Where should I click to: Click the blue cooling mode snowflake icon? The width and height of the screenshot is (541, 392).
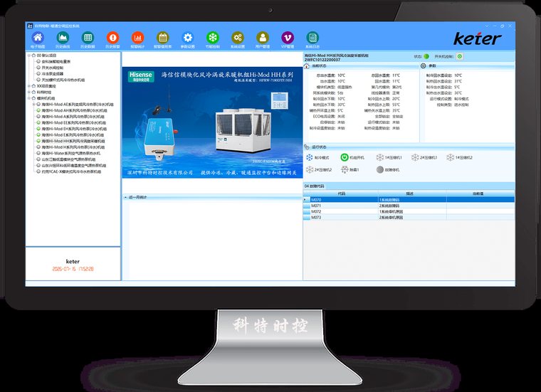tap(310, 157)
